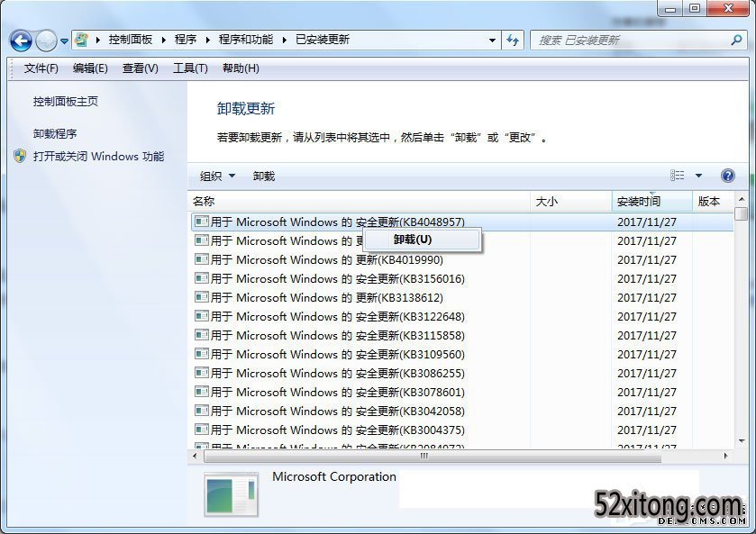The width and height of the screenshot is (756, 534).
Task: Select security update KB3156016
Action: coord(462,278)
